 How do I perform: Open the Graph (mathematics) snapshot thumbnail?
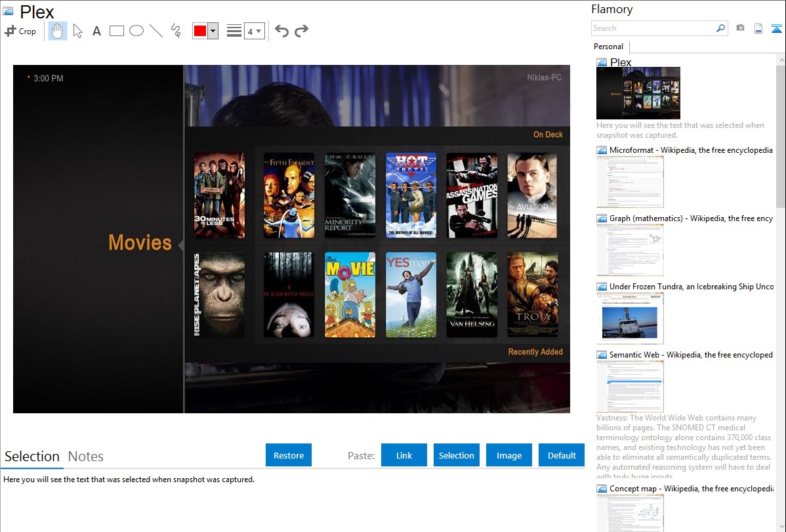click(630, 250)
